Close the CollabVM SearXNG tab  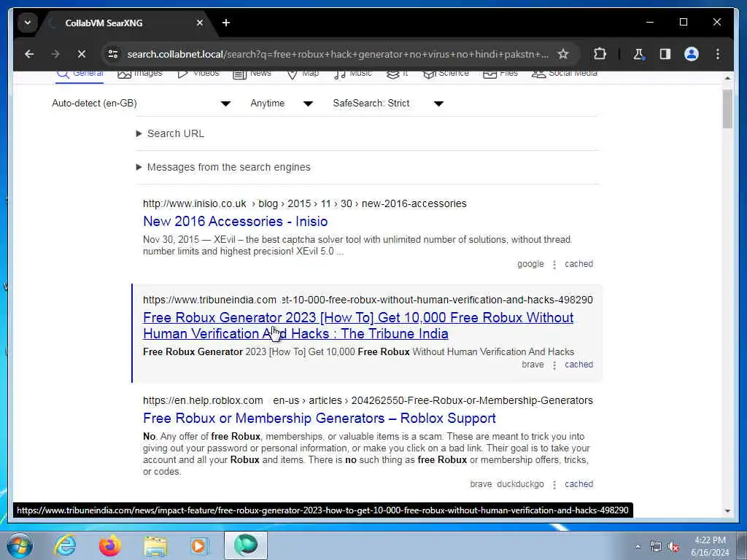[200, 23]
